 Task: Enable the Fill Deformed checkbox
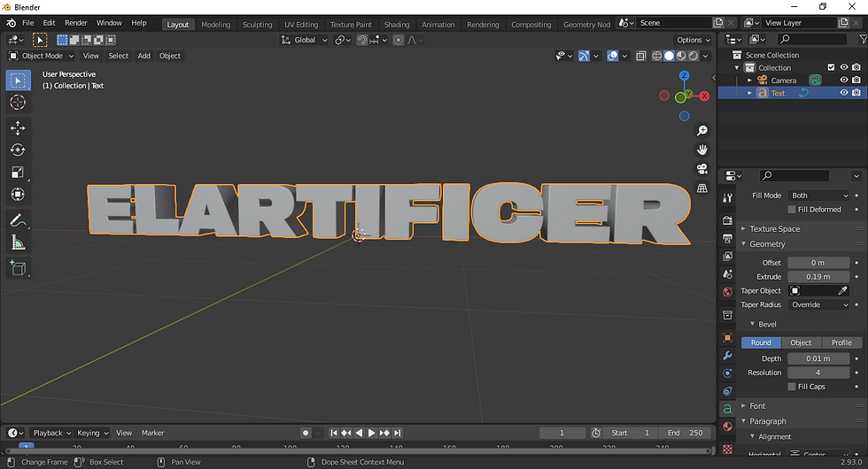point(792,210)
